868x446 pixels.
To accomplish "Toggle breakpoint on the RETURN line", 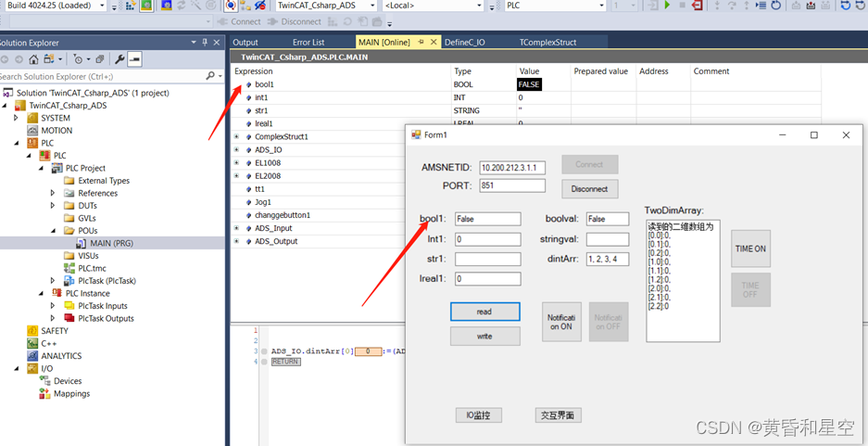I will tap(264, 362).
